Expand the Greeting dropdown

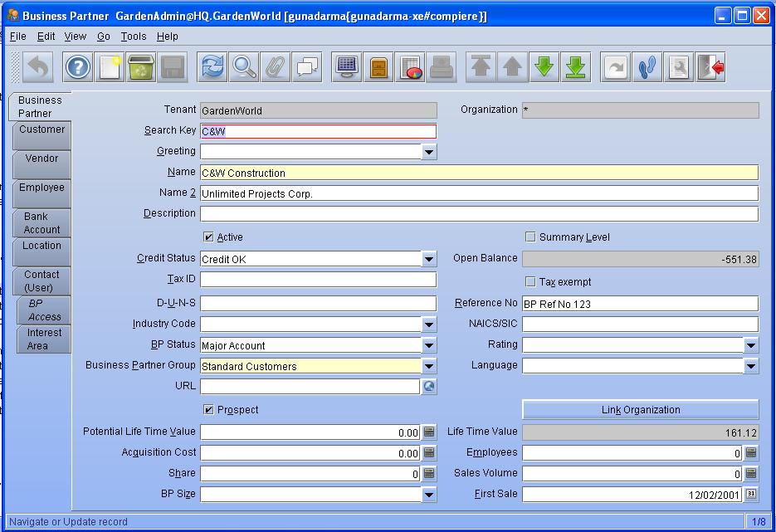(x=429, y=151)
